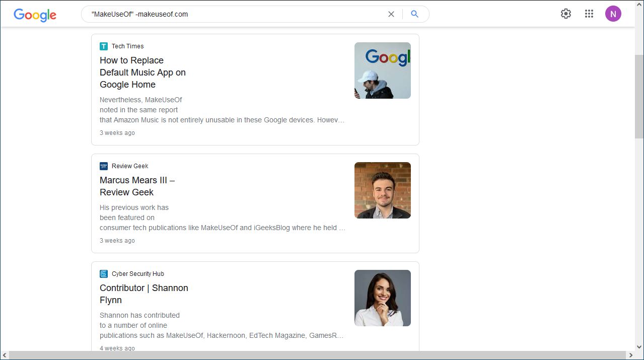
Task: Open Google search settings gear
Action: [x=565, y=14]
